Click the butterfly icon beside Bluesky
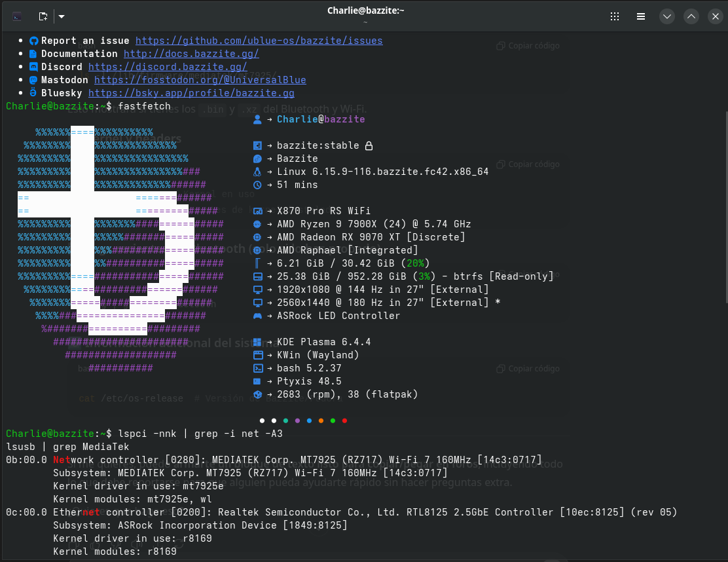Image resolution: width=728 pixels, height=562 pixels. (33, 92)
